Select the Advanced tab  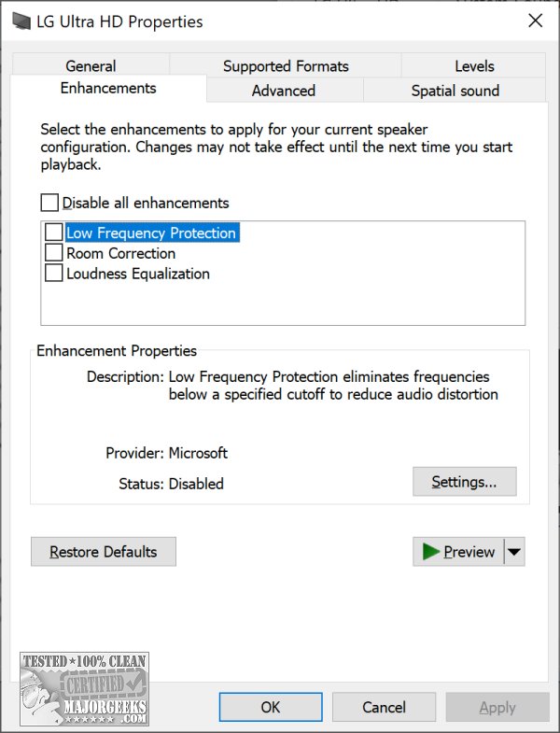(284, 91)
